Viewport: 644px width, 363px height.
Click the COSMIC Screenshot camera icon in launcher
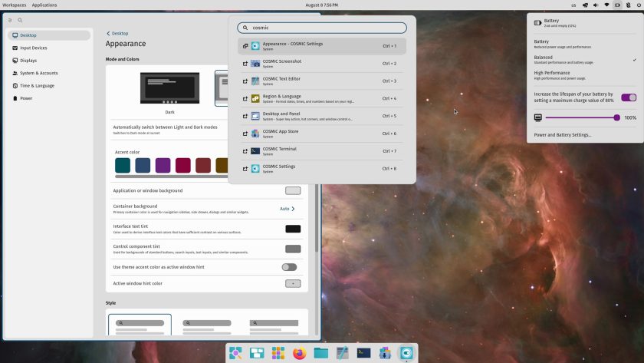pos(255,63)
